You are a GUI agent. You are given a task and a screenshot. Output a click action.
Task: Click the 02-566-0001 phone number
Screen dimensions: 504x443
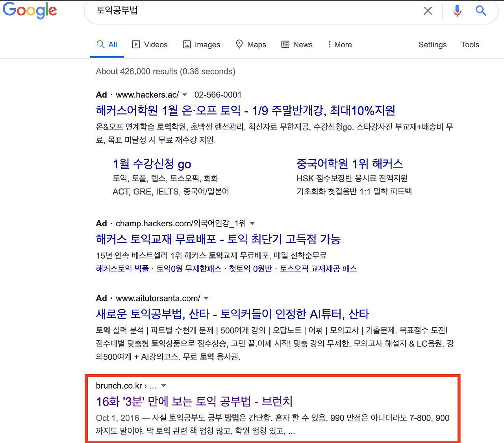(x=218, y=95)
